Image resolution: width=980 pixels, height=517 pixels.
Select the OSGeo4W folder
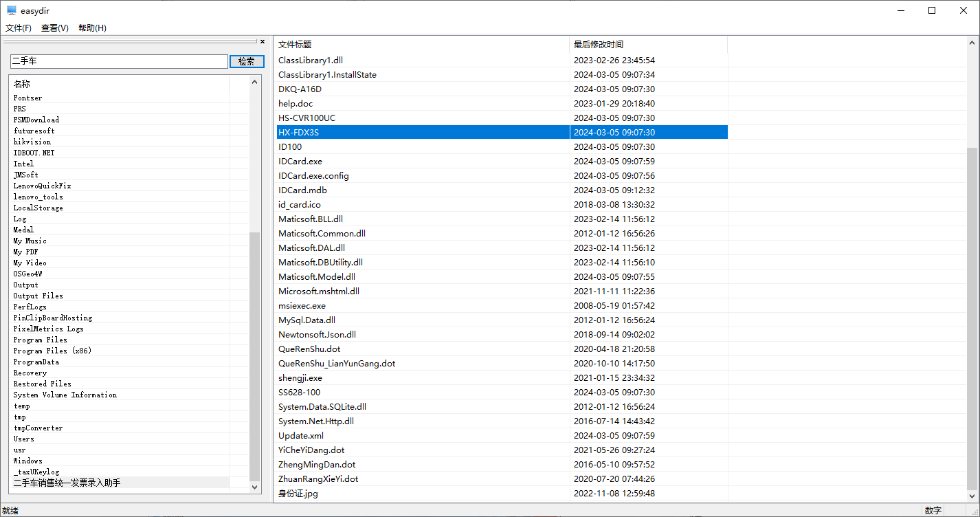27,274
